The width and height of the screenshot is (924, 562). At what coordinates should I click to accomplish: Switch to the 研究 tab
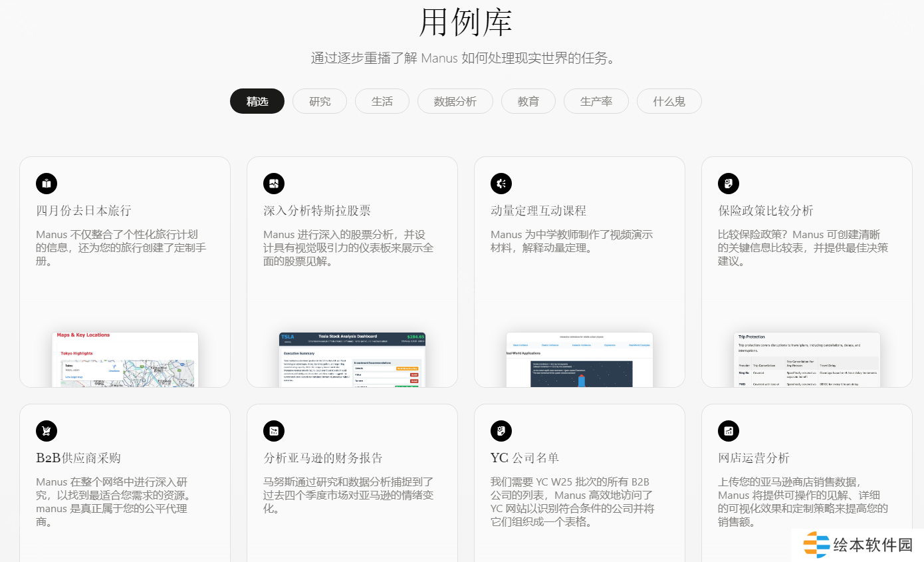320,102
